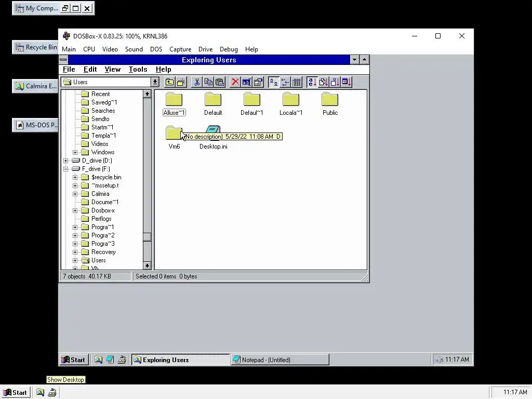Switch to Exploring Users taskbar button
The width and height of the screenshot is (532, 399).
coord(181,360)
